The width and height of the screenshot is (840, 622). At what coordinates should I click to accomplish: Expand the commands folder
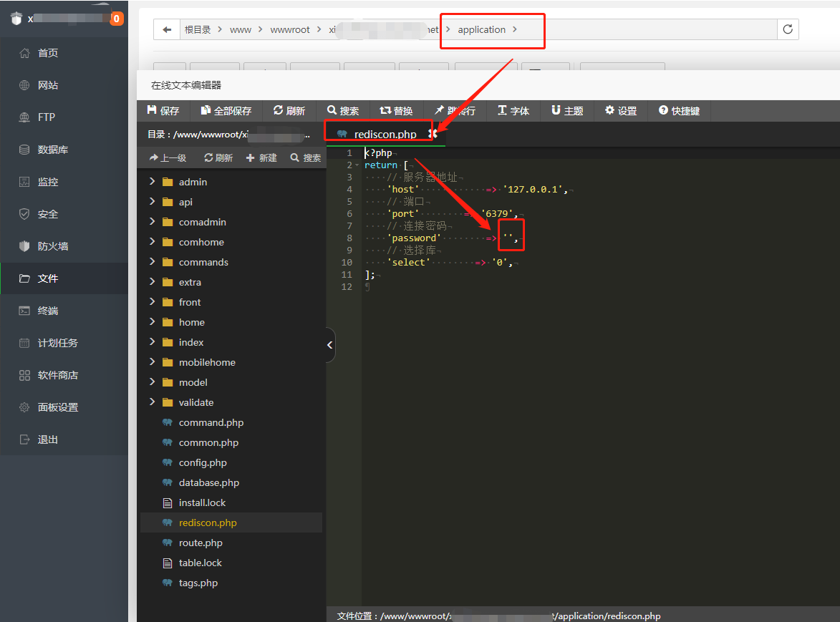152,262
